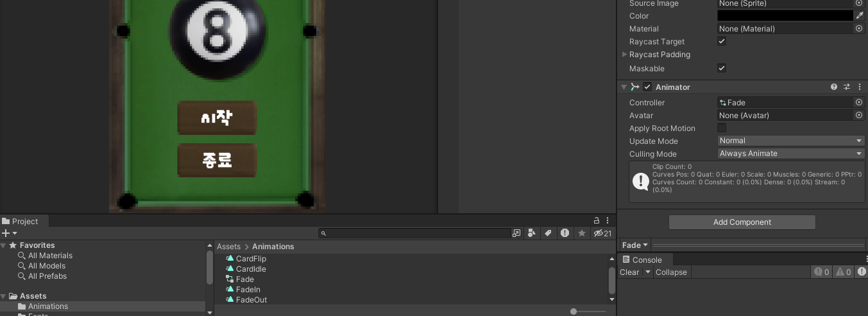The width and height of the screenshot is (868, 316).
Task: Click the lock icon on Project panel
Action: (597, 220)
